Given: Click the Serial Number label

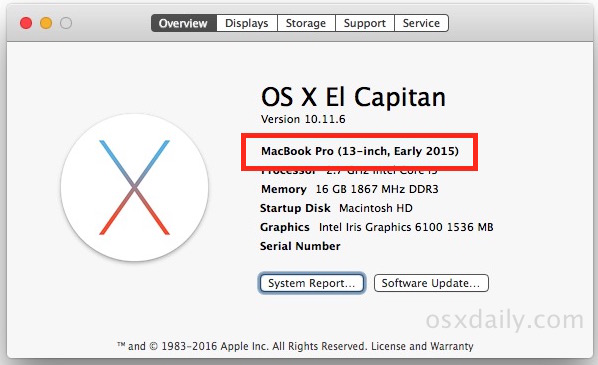Looking at the screenshot, I should pos(300,246).
